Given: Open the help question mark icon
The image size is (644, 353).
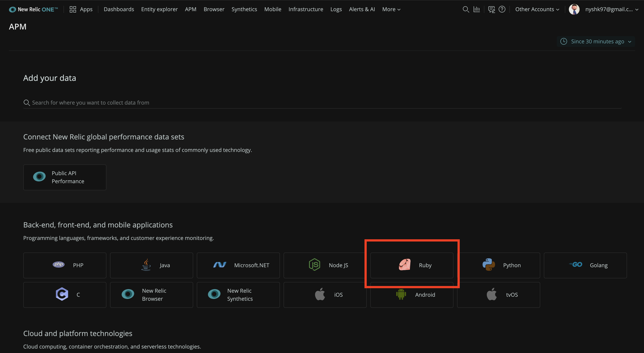Looking at the screenshot, I should [x=502, y=9].
